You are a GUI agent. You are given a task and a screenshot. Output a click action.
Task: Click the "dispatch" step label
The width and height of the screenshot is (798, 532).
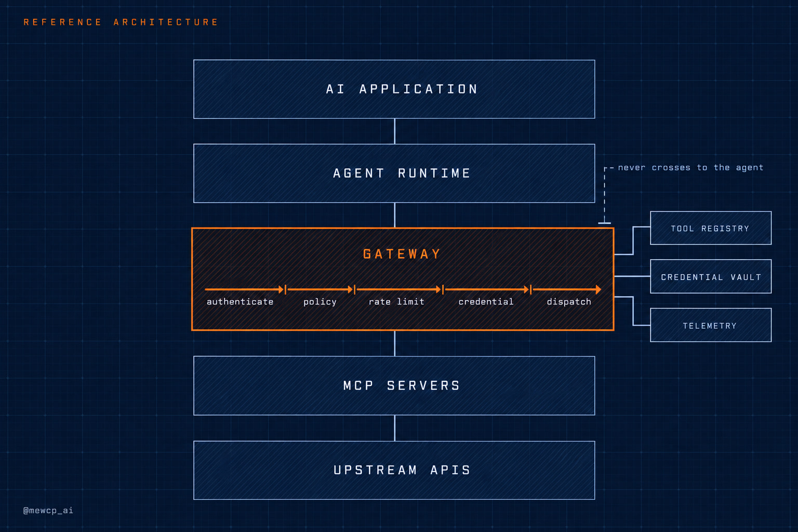[569, 302]
